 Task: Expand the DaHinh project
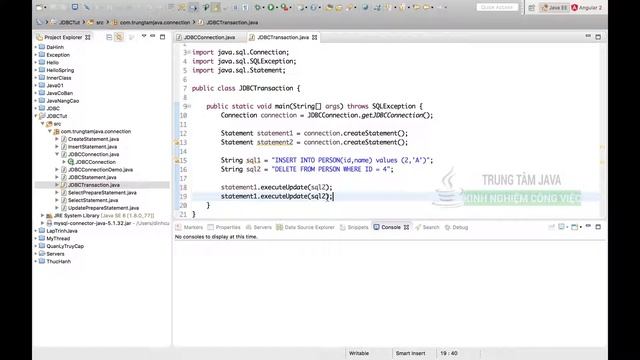pyautogui.click(x=36, y=47)
